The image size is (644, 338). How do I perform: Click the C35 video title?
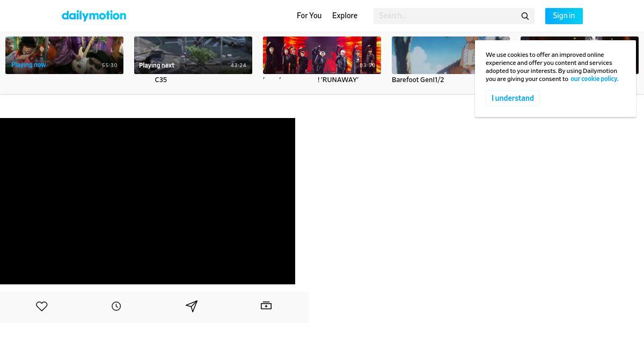click(x=161, y=80)
